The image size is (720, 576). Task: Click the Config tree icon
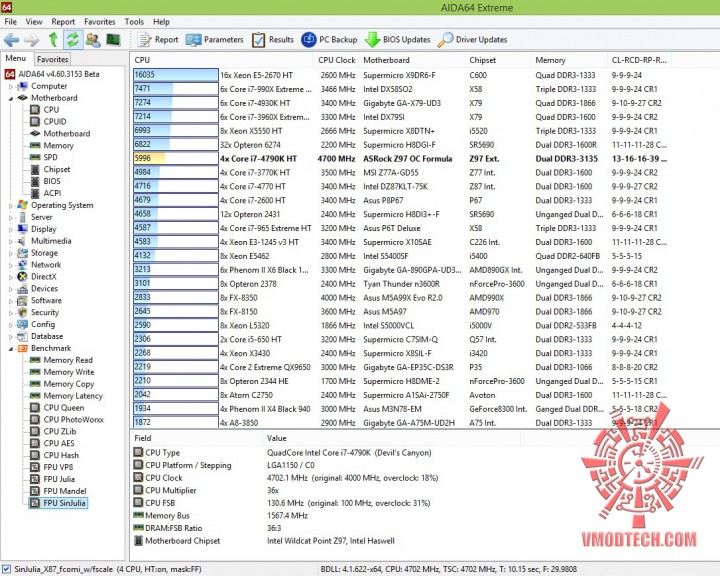(x=22, y=325)
